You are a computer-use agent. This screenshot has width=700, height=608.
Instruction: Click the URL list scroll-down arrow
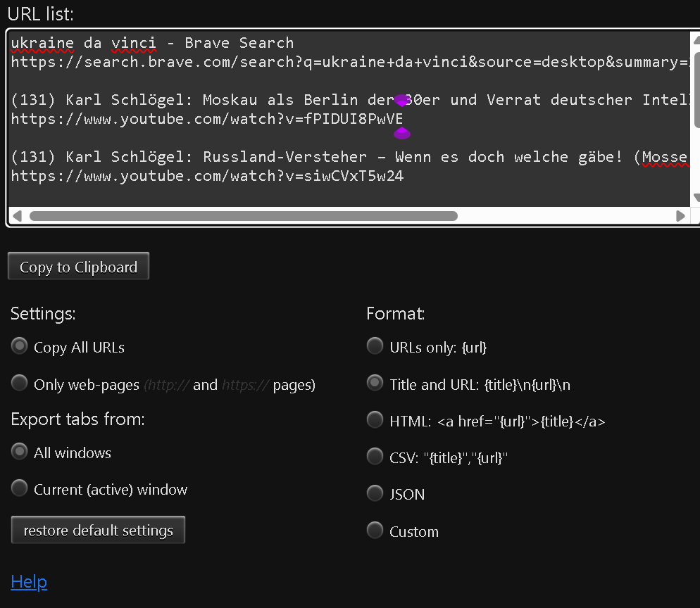coord(696,198)
